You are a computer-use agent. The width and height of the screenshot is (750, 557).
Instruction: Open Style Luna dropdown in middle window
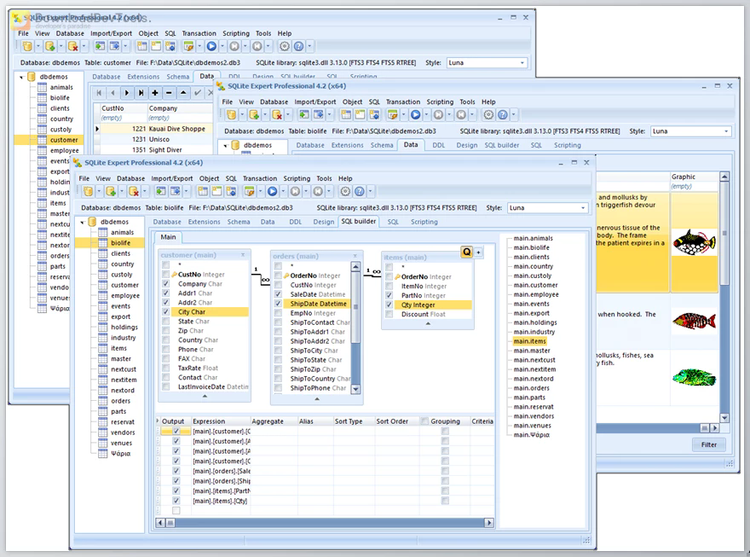pos(726,131)
